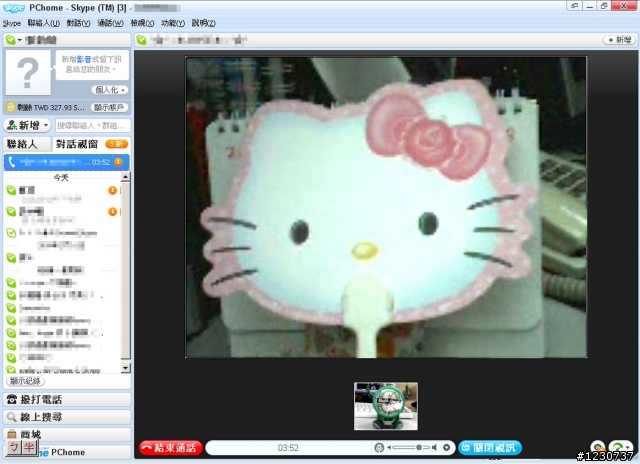
Task: Click the question-mark profile picture placeholder
Action: click(x=28, y=73)
